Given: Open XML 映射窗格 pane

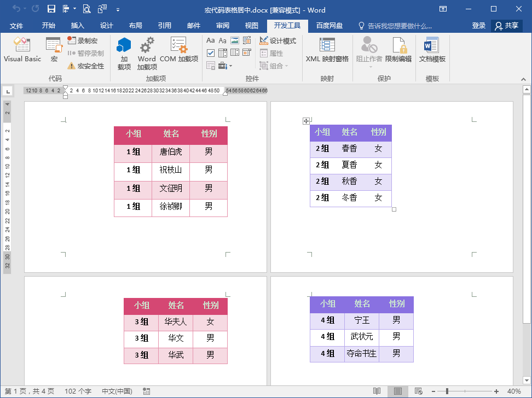Looking at the screenshot, I should [327, 50].
